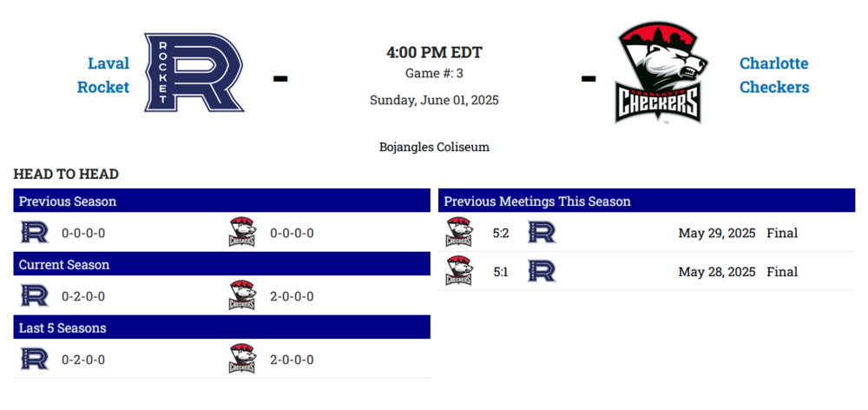Click Checkers logo under Last 5 Seasons
Screen dimensions: 868x410
point(242,360)
